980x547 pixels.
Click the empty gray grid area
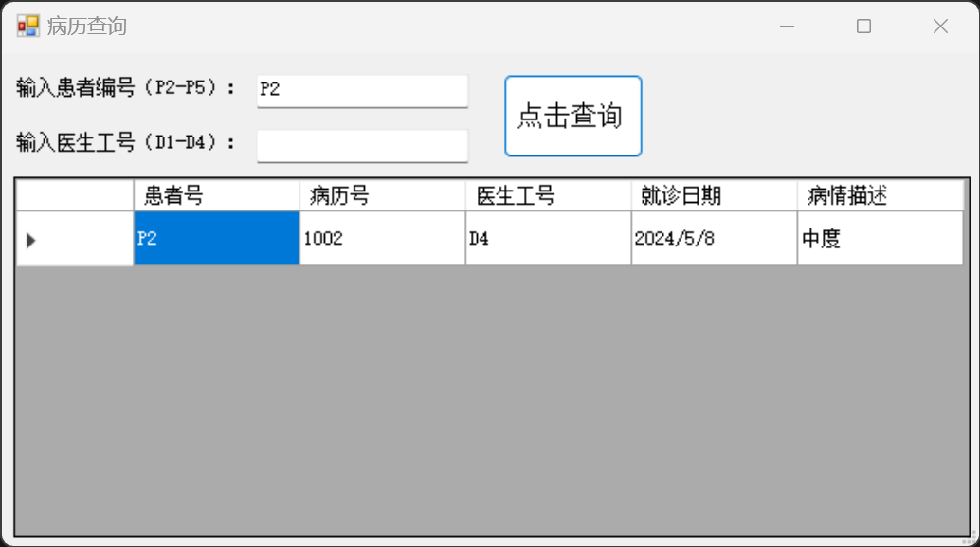491,400
